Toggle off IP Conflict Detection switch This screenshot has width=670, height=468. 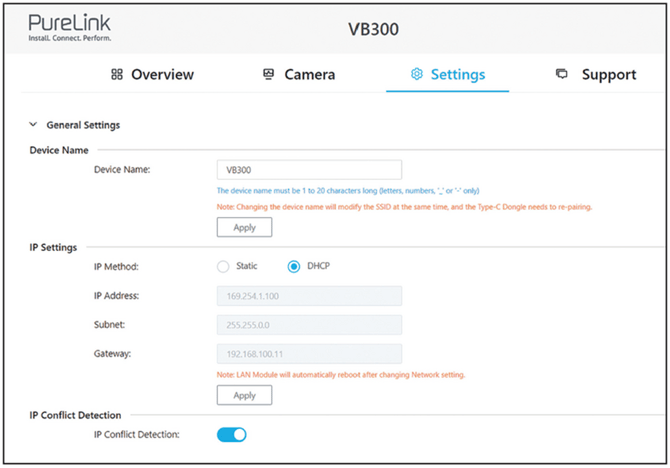(x=232, y=435)
